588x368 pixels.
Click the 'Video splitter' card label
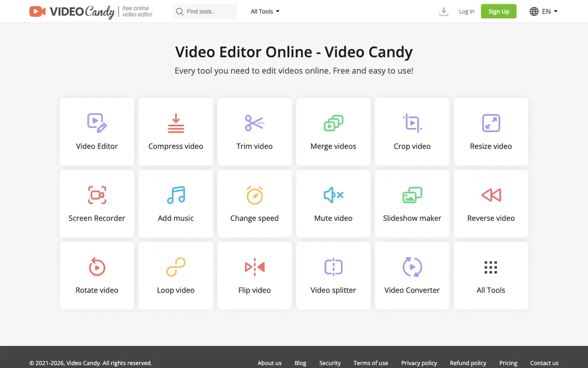tap(334, 290)
